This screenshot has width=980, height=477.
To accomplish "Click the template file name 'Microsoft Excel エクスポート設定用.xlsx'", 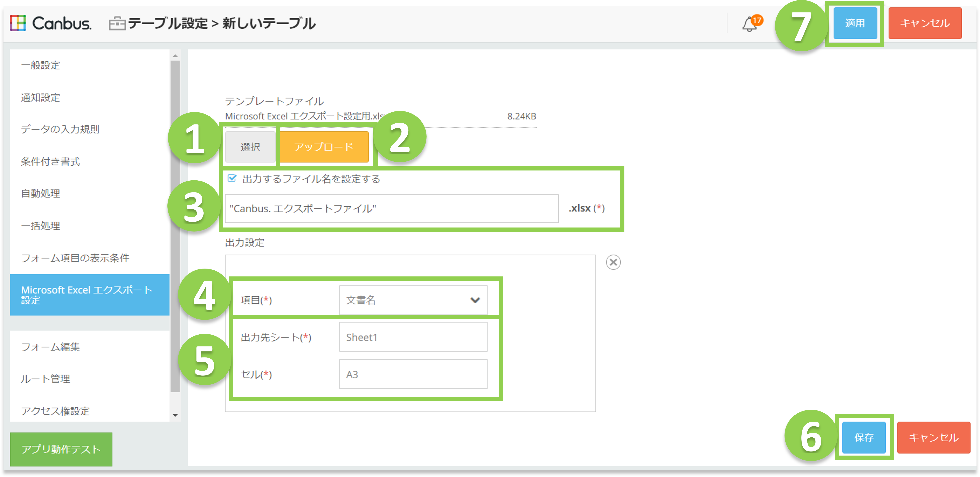I will (x=306, y=116).
